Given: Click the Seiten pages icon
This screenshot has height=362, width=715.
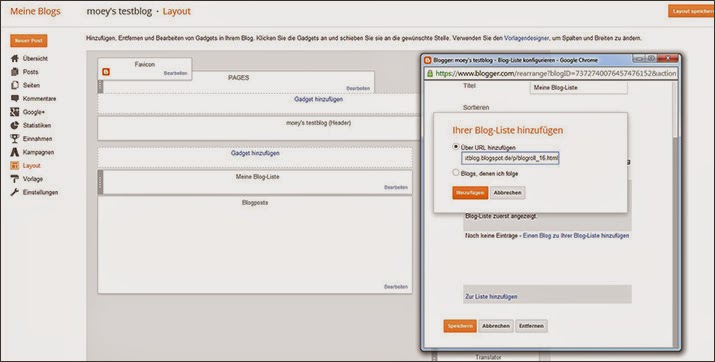Looking at the screenshot, I should click(15, 85).
